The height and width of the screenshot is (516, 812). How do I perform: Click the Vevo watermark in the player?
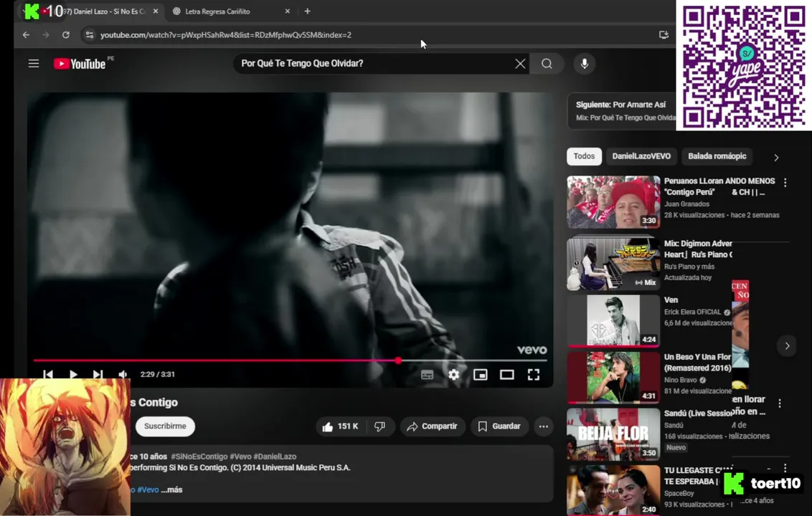[x=532, y=350]
